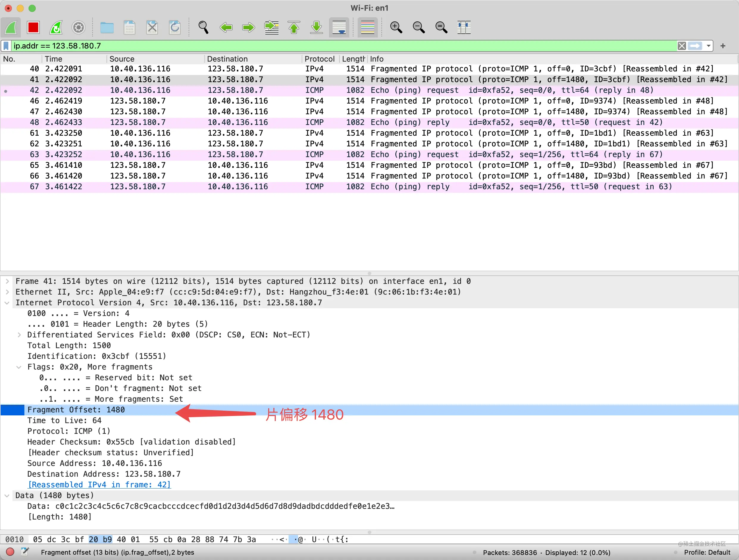Apply the display filter arrow
The width and height of the screenshot is (739, 560).
click(695, 46)
